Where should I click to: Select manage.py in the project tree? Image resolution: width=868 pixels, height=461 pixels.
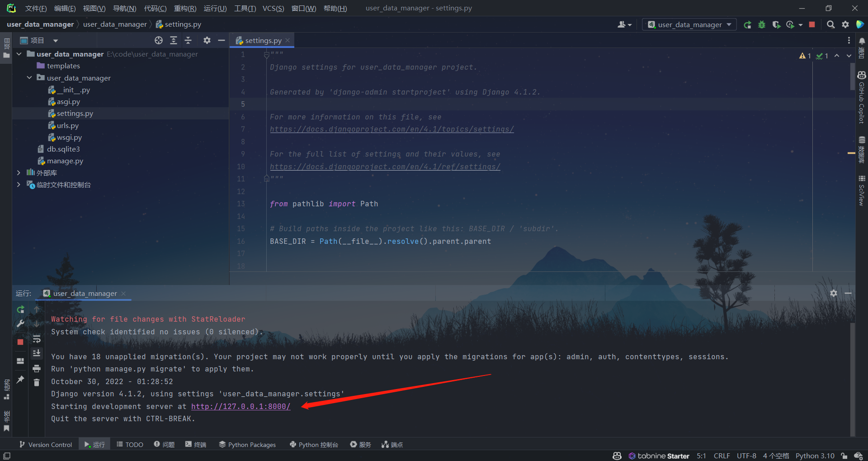pos(65,161)
